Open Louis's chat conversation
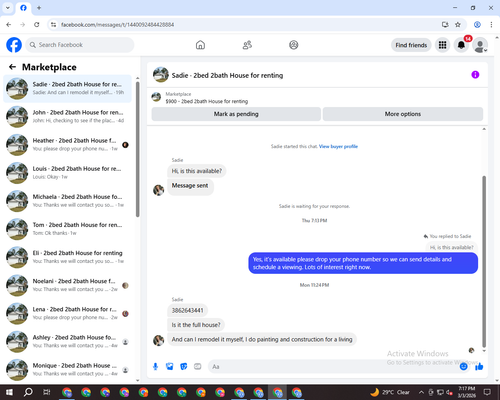 67,173
